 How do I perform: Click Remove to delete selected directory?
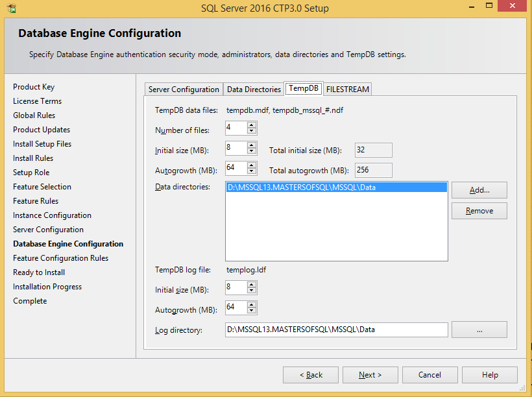point(479,211)
